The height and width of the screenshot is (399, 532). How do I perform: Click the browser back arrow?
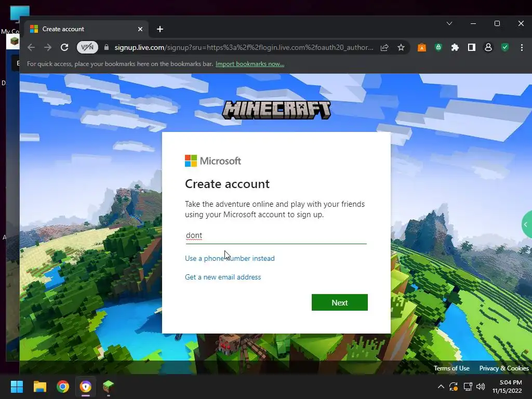31,47
